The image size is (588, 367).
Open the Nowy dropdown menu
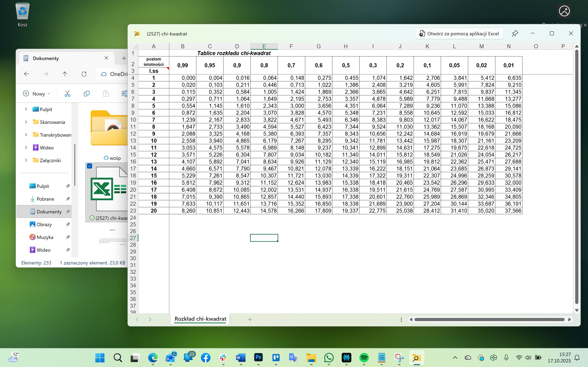(37, 94)
